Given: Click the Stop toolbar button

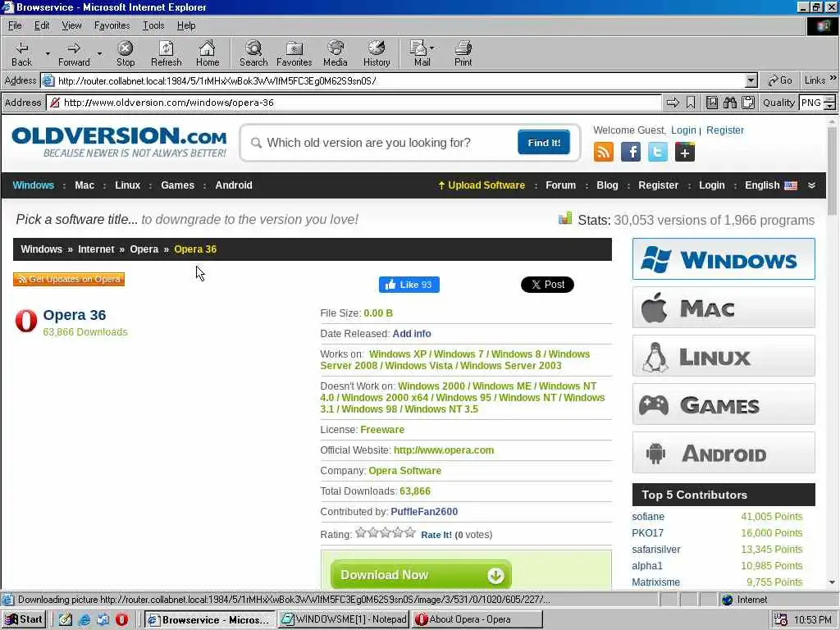Looking at the screenshot, I should [x=126, y=53].
